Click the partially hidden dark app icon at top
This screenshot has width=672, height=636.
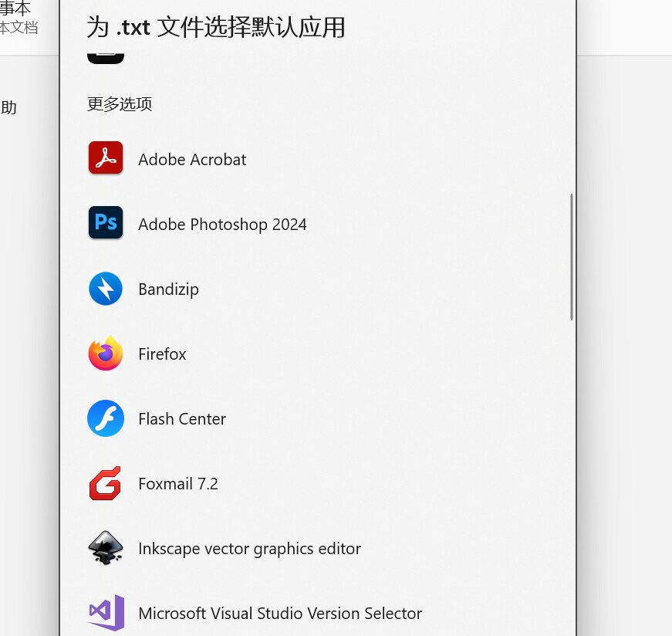[106, 58]
